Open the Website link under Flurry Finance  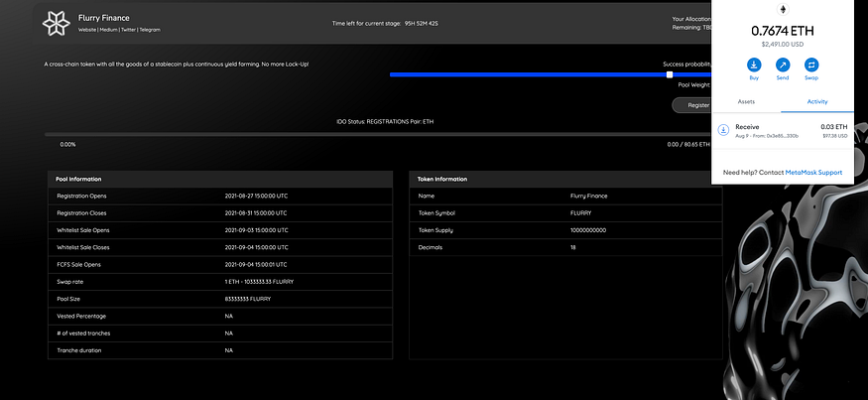click(87, 30)
